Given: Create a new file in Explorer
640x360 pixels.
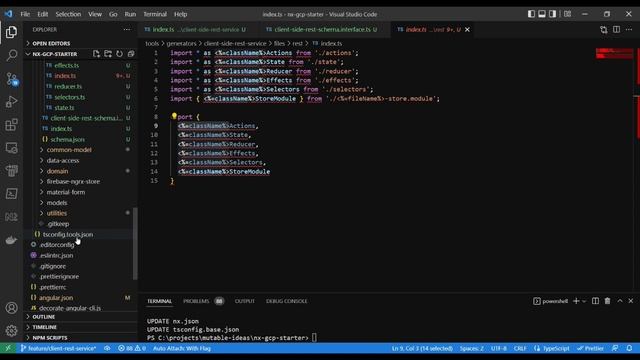Looking at the screenshot, I should click(96, 54).
